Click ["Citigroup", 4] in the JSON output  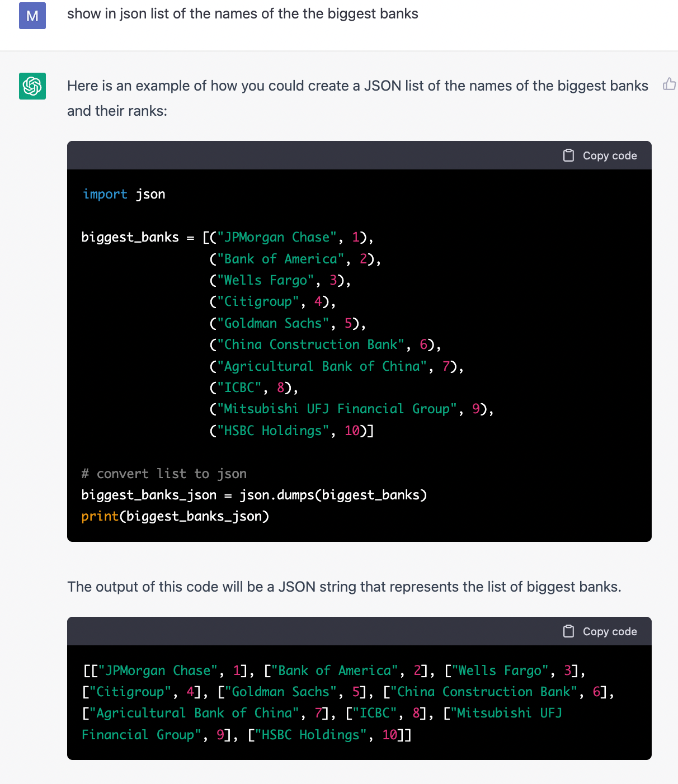click(142, 692)
